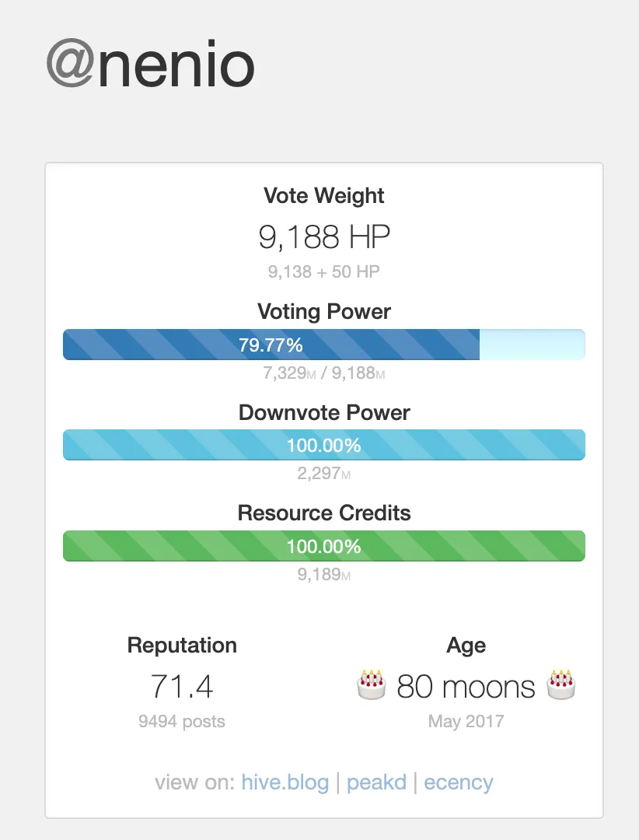Click the 7,329 / 9,188 mana text
Image resolution: width=639 pixels, height=840 pixels.
click(x=324, y=373)
